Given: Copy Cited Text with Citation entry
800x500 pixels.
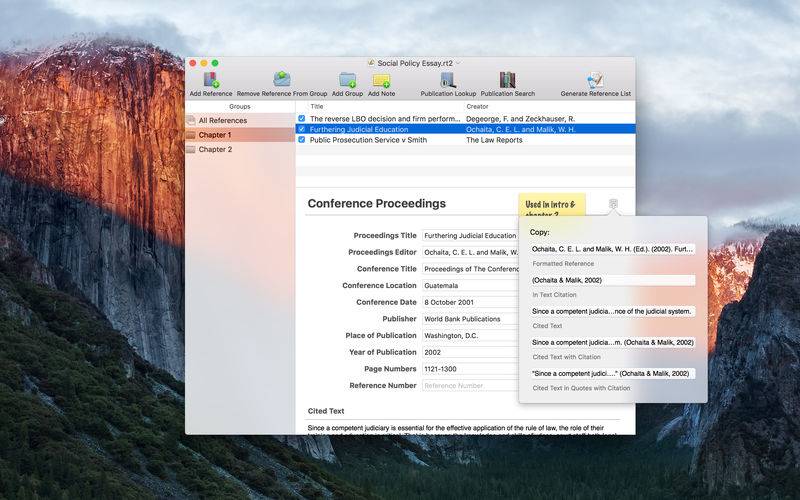Looking at the screenshot, I should (x=612, y=342).
